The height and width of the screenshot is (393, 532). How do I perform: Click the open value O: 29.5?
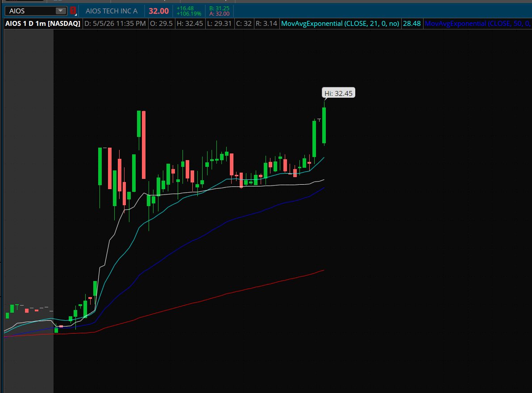pos(161,23)
